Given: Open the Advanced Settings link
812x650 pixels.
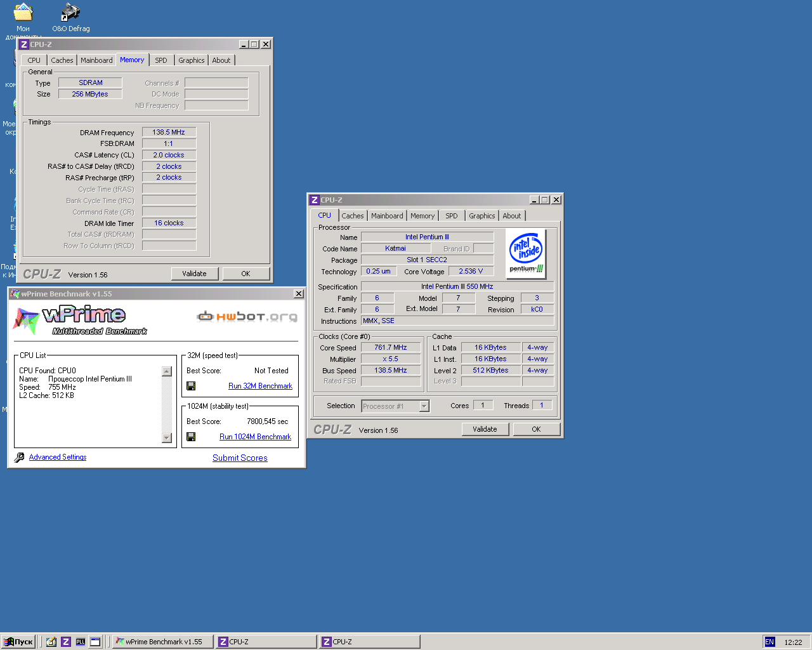Looking at the screenshot, I should [x=58, y=457].
